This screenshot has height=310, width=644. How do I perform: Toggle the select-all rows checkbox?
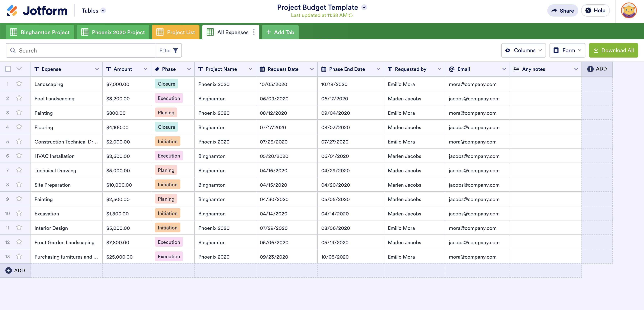(8, 69)
